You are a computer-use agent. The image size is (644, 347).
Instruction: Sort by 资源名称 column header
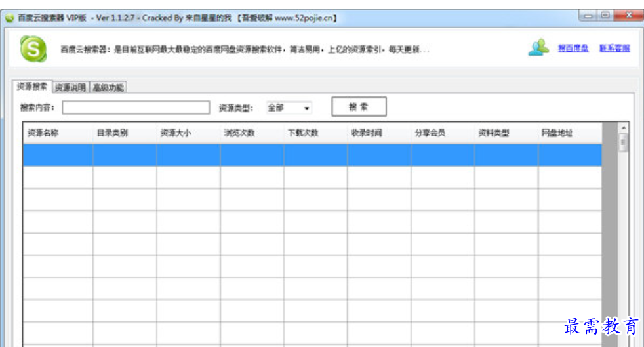[x=58, y=133]
